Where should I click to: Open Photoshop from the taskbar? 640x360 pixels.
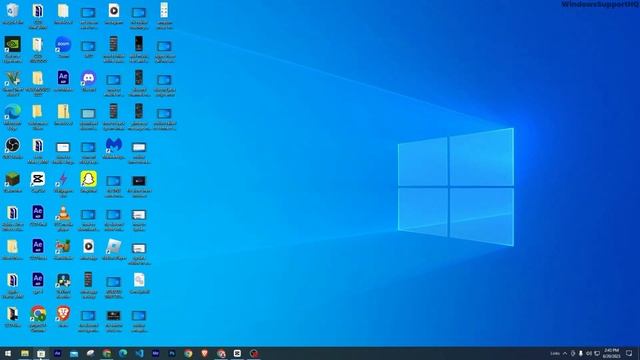click(x=172, y=353)
